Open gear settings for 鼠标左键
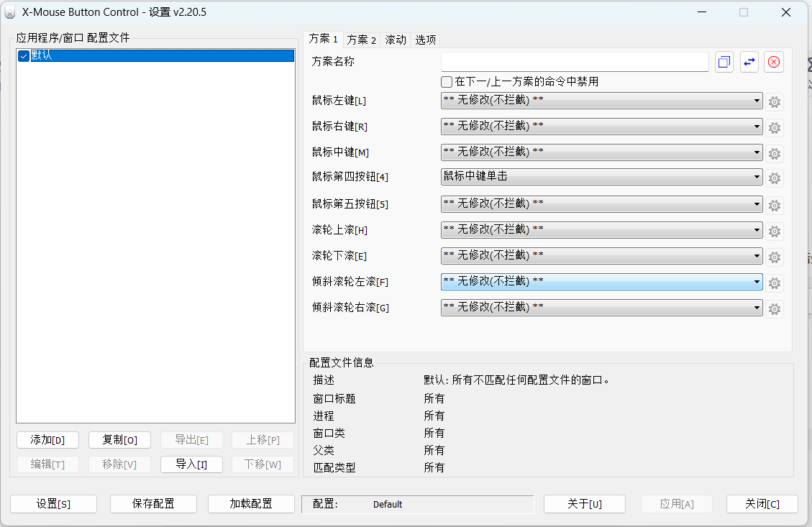 [x=775, y=101]
